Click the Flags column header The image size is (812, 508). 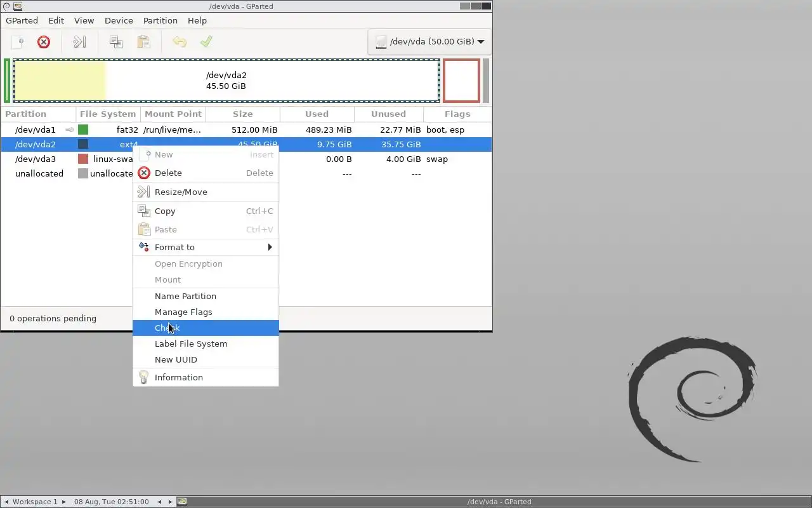[x=457, y=114]
